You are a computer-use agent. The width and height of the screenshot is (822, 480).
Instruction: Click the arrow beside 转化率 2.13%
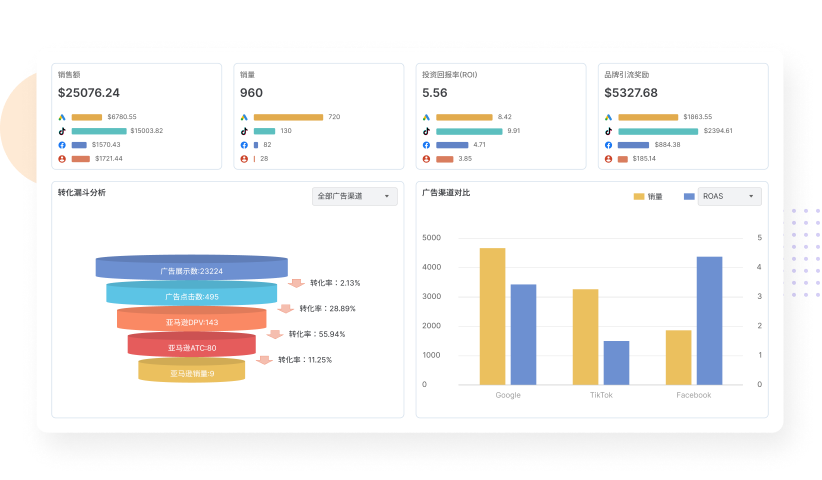click(x=297, y=284)
